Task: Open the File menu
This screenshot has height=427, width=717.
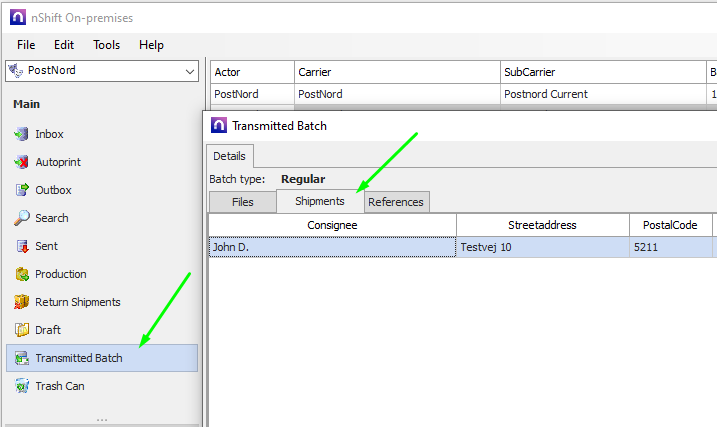Action: coord(26,45)
